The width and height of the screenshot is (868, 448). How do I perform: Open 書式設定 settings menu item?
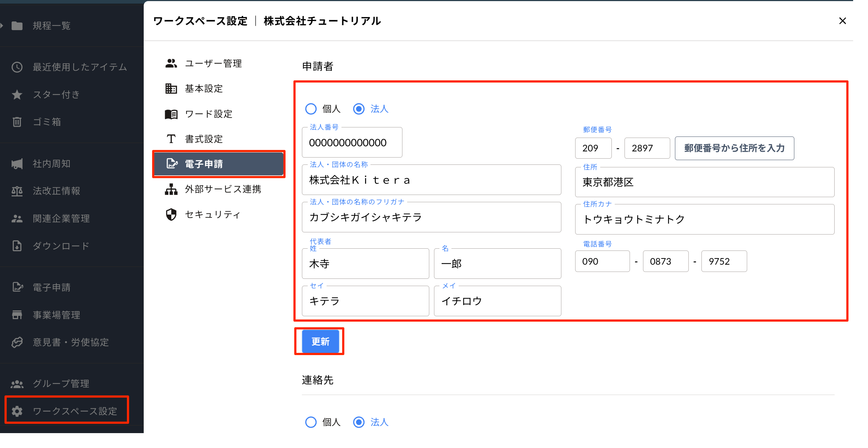point(204,139)
